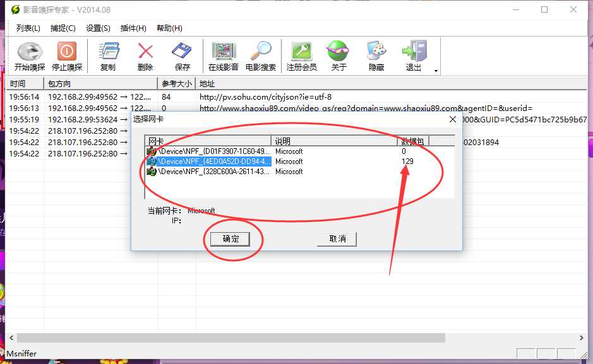Close the 选择网卡 dialog

(x=452, y=119)
